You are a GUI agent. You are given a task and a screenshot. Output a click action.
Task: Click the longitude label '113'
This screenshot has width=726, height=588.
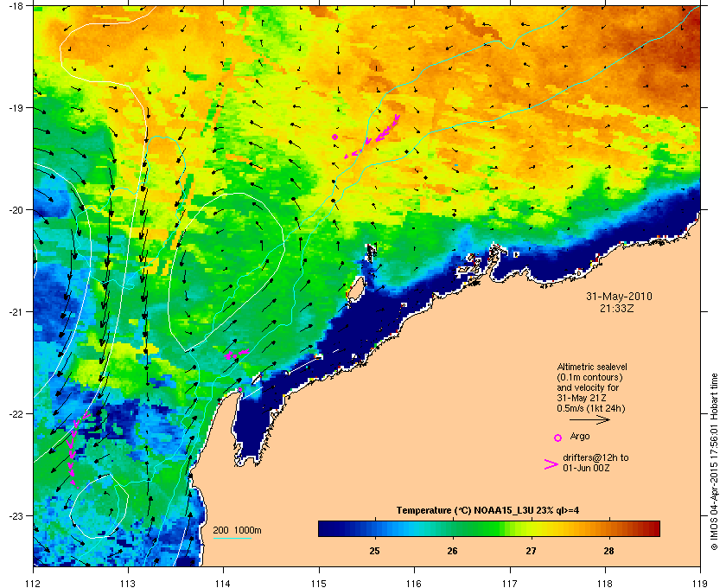(128, 584)
